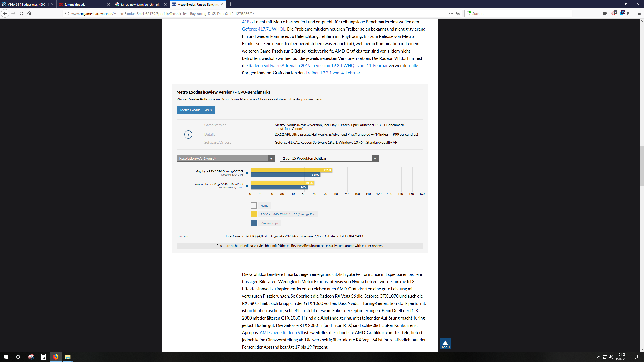Click the Vega 56 yellow 100% bar
644x362 pixels.
(283, 183)
